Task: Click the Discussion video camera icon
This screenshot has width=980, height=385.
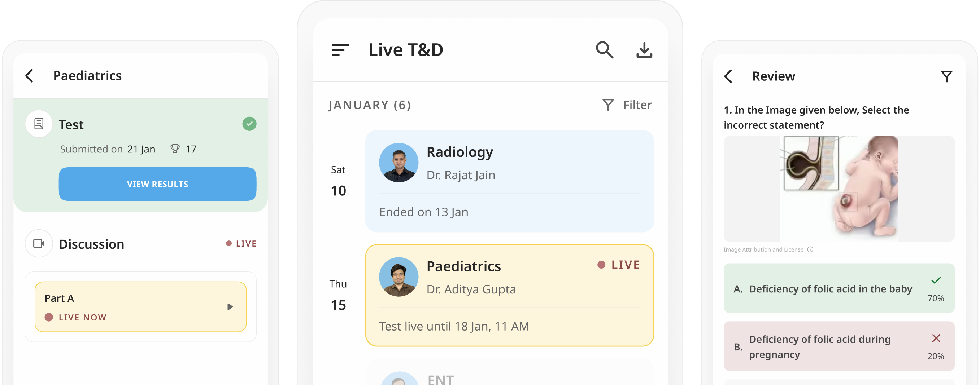Action: point(39,244)
